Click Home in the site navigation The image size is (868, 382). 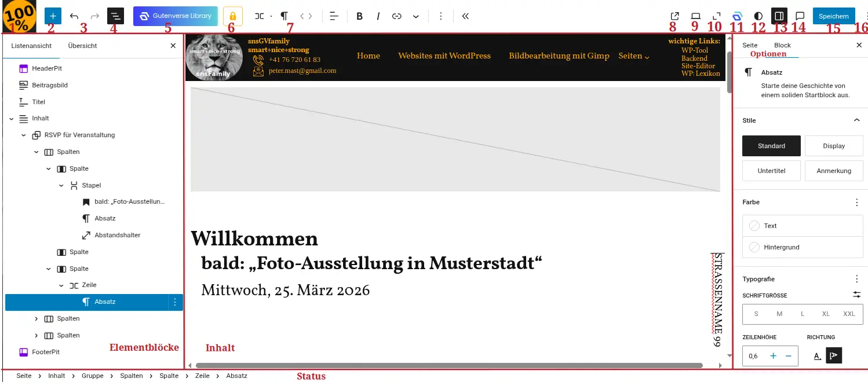coord(369,56)
